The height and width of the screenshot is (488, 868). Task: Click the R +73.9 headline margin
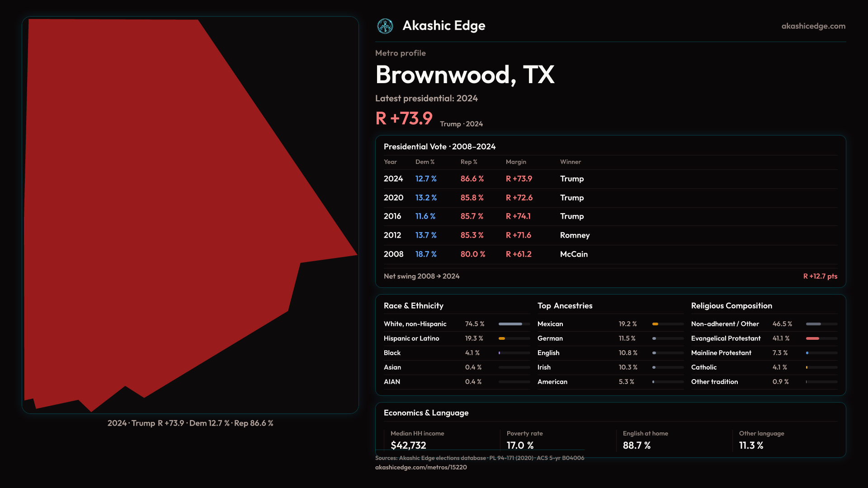pos(404,118)
